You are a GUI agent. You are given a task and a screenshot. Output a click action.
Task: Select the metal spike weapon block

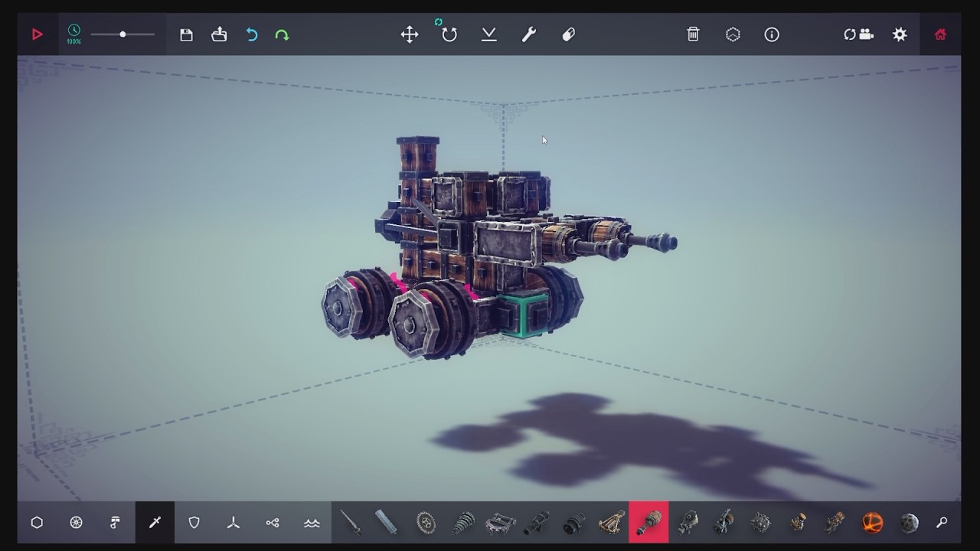coord(351,523)
